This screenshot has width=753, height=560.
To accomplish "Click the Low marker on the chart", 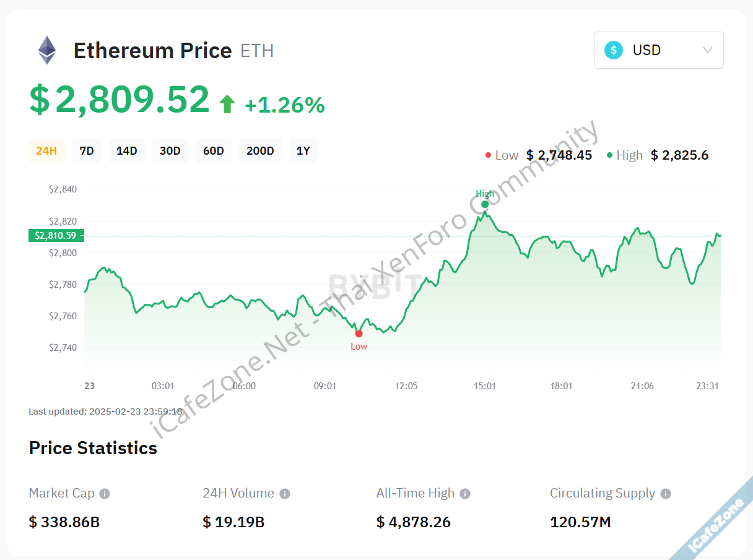I will 359,334.
